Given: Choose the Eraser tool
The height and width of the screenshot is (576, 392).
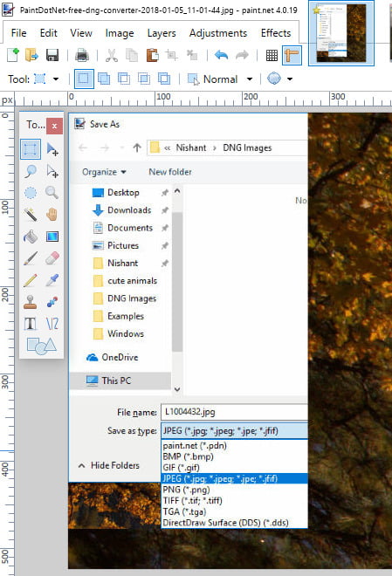Looking at the screenshot, I should 52,258.
